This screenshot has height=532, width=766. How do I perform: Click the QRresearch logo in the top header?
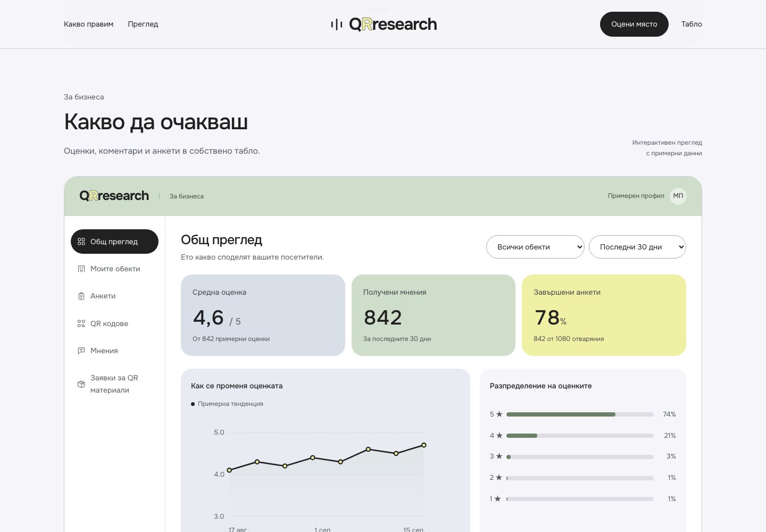pos(384,24)
